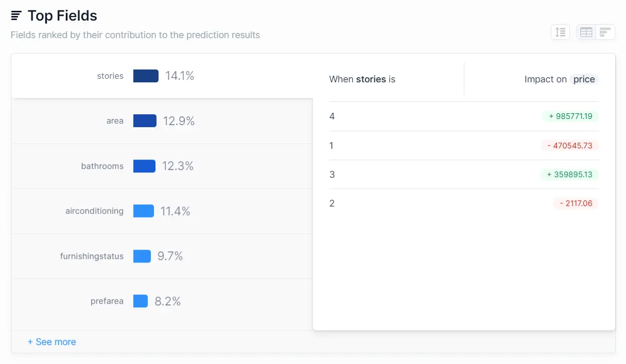
Task: Select the airconditioning field row
Action: click(x=154, y=211)
